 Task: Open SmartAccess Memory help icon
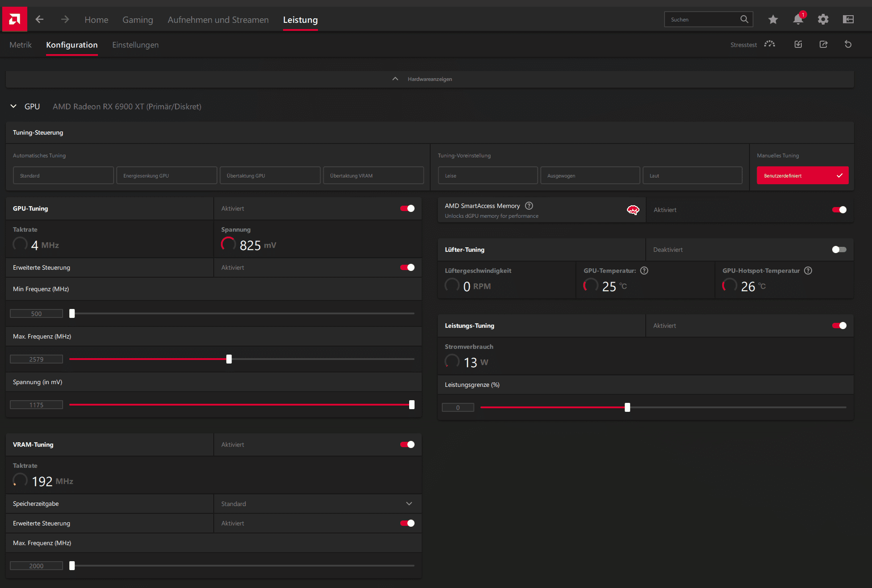(529, 206)
